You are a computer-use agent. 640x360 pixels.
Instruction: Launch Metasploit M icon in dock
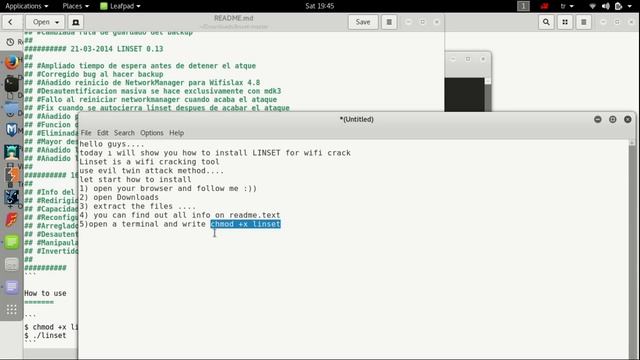click(11, 130)
